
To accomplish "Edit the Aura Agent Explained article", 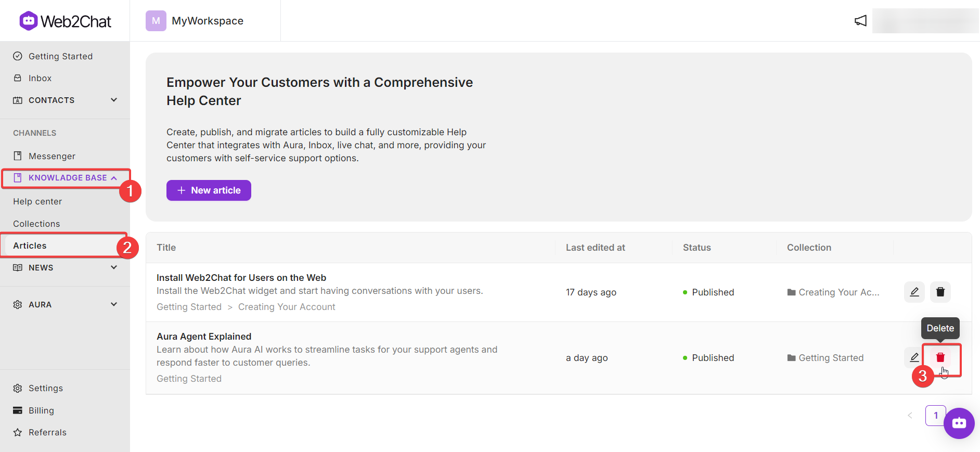I will 914,357.
